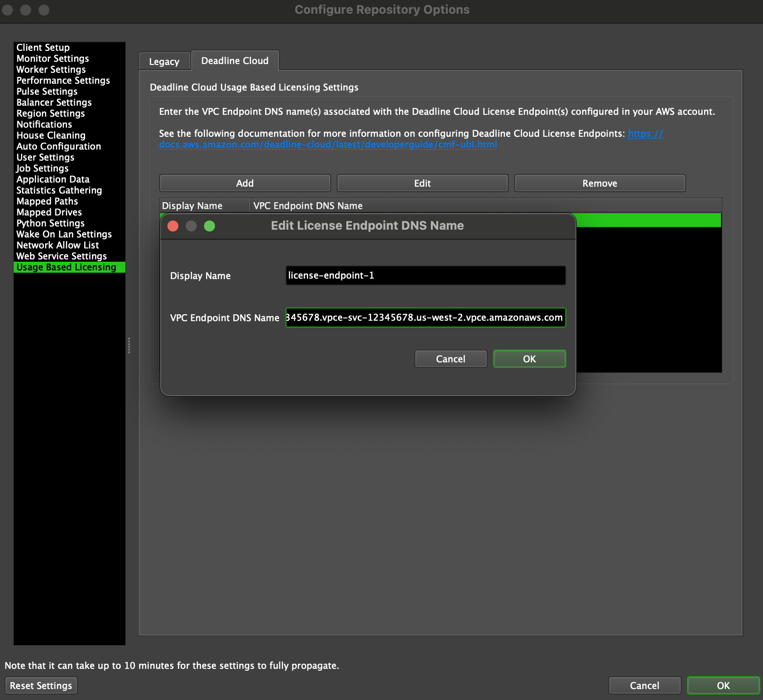Image resolution: width=763 pixels, height=700 pixels.
Task: Click the Add button
Action: click(x=245, y=183)
